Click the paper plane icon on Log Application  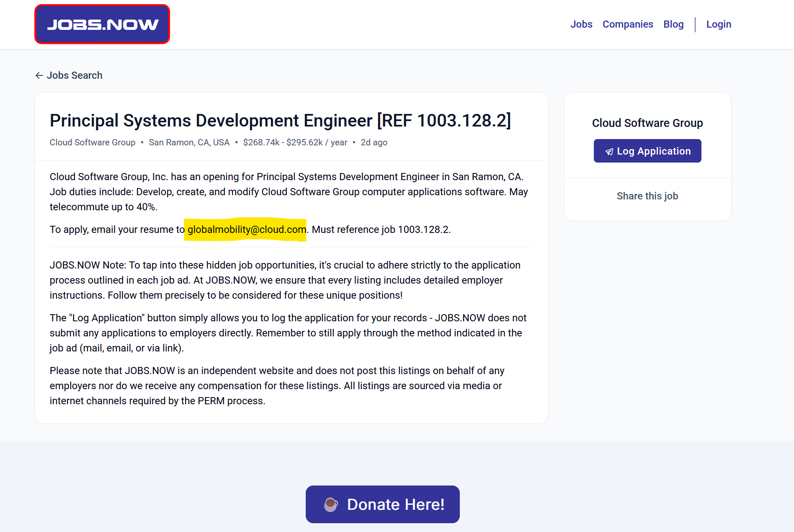(609, 152)
